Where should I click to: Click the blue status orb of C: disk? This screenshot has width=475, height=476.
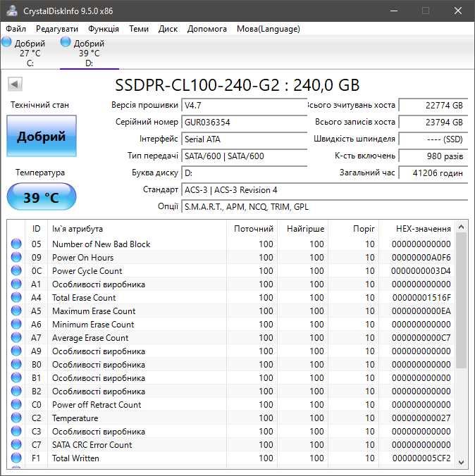tap(6, 42)
